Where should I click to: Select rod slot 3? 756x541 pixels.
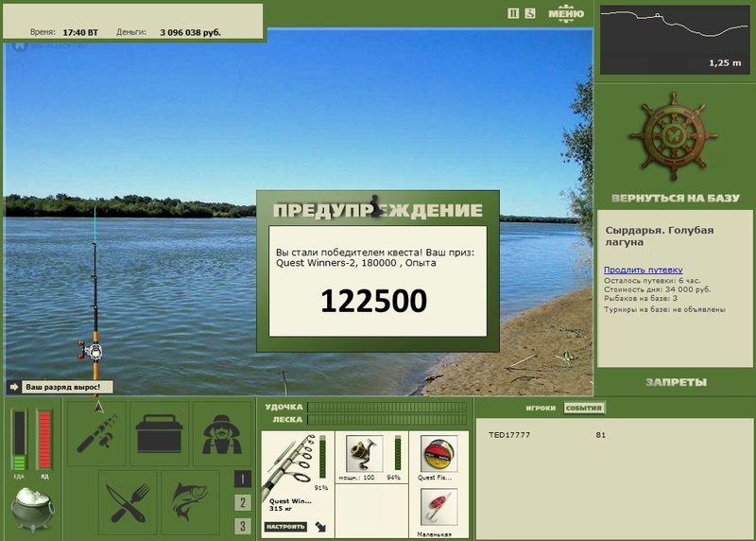(x=243, y=526)
